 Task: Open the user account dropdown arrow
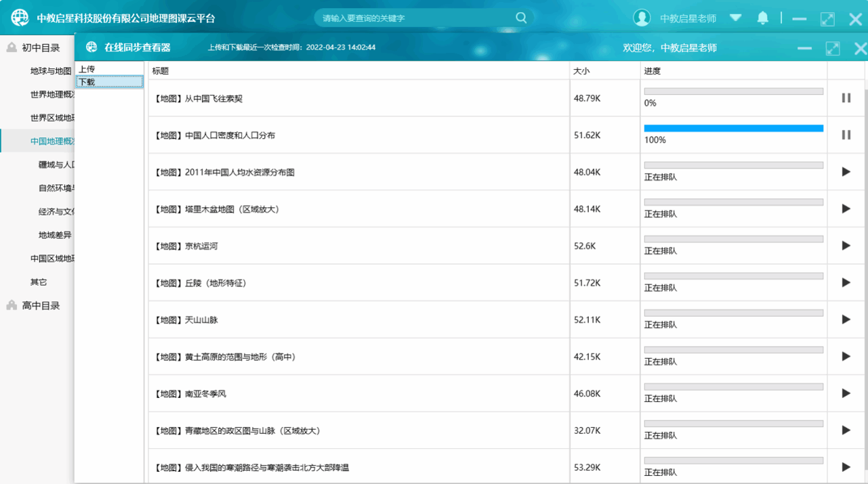coord(735,18)
